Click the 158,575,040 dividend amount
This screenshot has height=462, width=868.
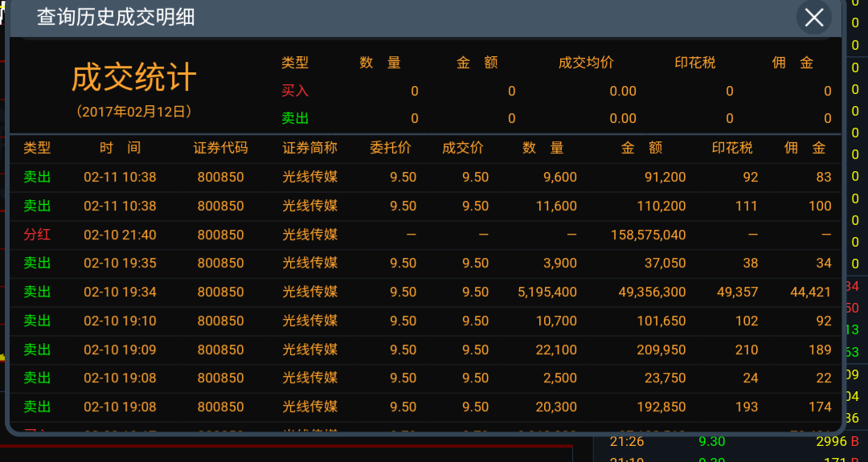(x=648, y=235)
